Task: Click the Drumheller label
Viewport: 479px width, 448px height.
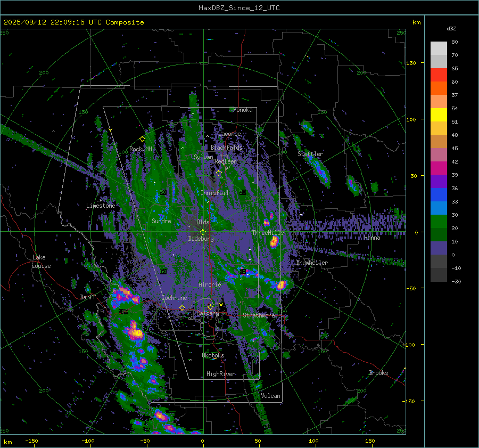Action: [312, 263]
